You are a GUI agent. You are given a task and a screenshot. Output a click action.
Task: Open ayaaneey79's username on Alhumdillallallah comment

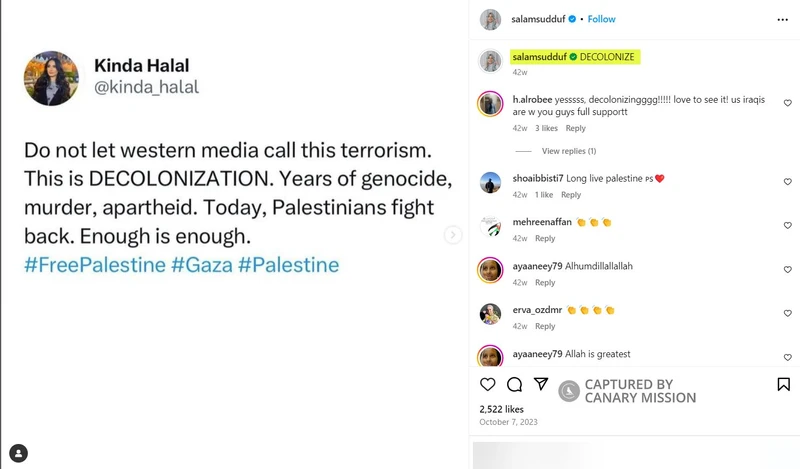pos(539,266)
